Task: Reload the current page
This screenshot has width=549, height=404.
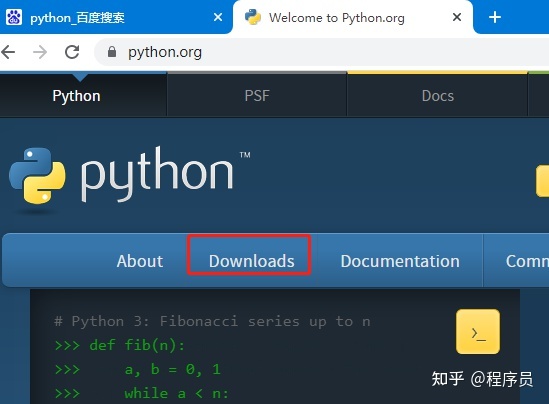Action: (x=72, y=52)
